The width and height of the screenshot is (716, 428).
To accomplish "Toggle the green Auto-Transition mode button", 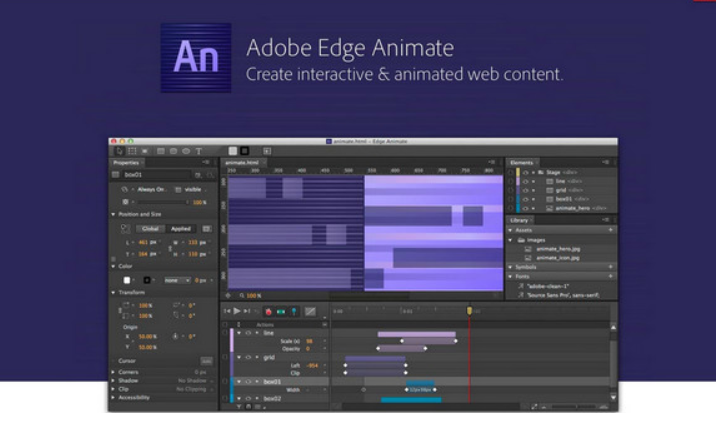I will click(x=281, y=312).
